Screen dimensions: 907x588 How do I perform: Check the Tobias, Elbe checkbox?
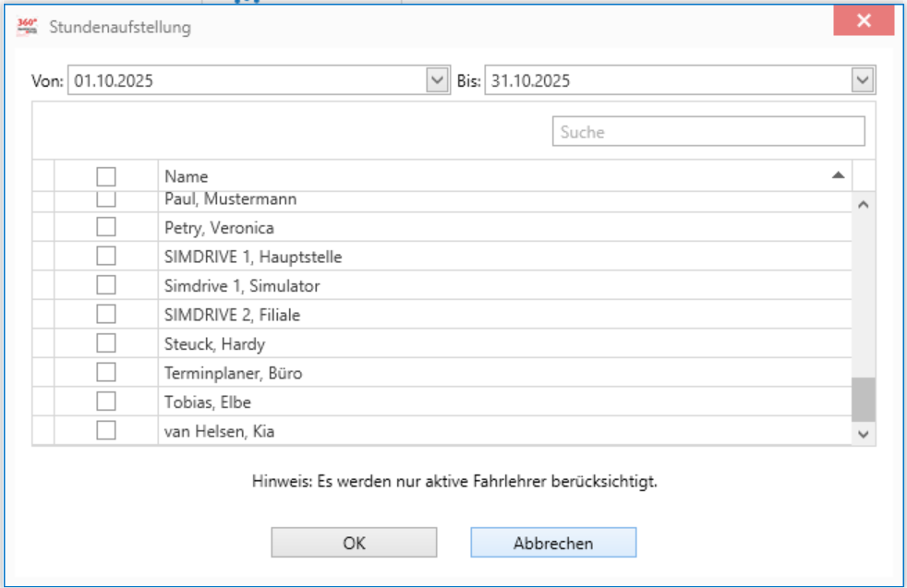(106, 402)
